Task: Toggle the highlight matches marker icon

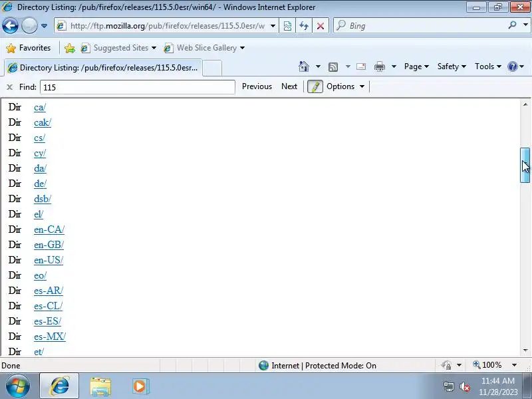Action: (315, 86)
